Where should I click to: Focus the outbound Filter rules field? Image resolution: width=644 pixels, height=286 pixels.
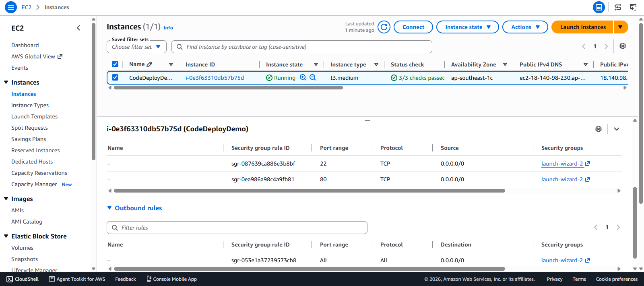[x=237, y=228]
